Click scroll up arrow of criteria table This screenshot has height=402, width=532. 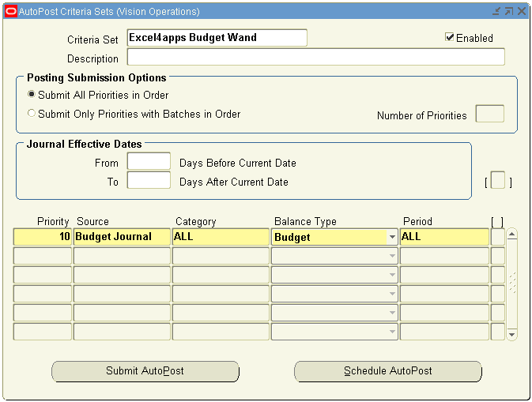512,235
